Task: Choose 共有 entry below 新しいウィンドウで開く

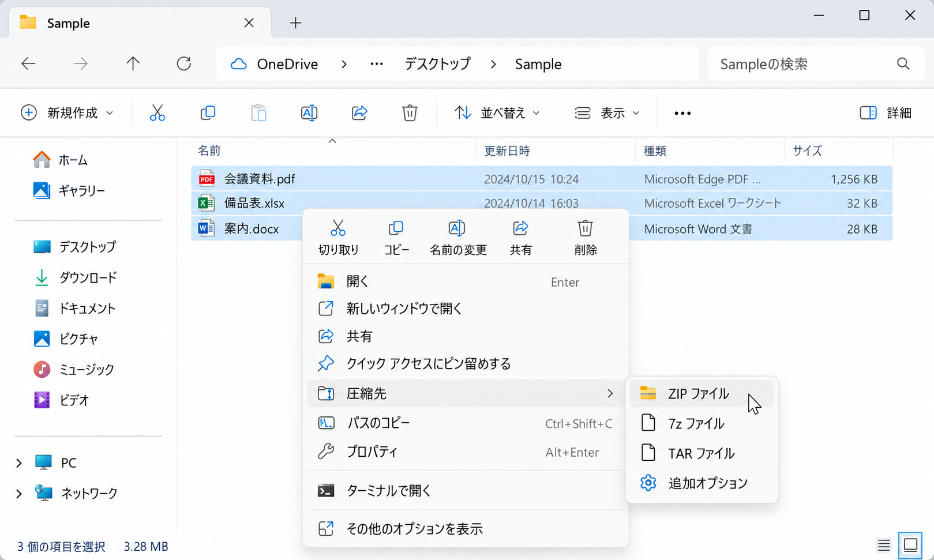Action: pyautogui.click(x=466, y=336)
